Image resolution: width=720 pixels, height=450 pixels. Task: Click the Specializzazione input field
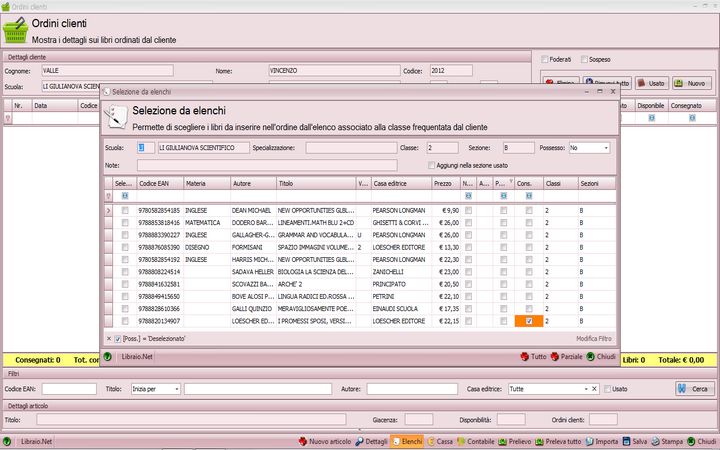[351, 148]
